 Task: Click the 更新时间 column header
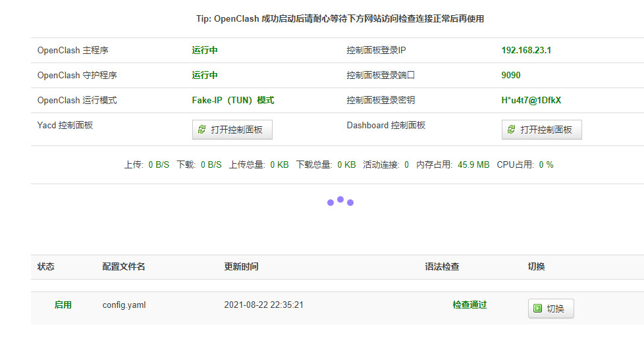pos(241,266)
